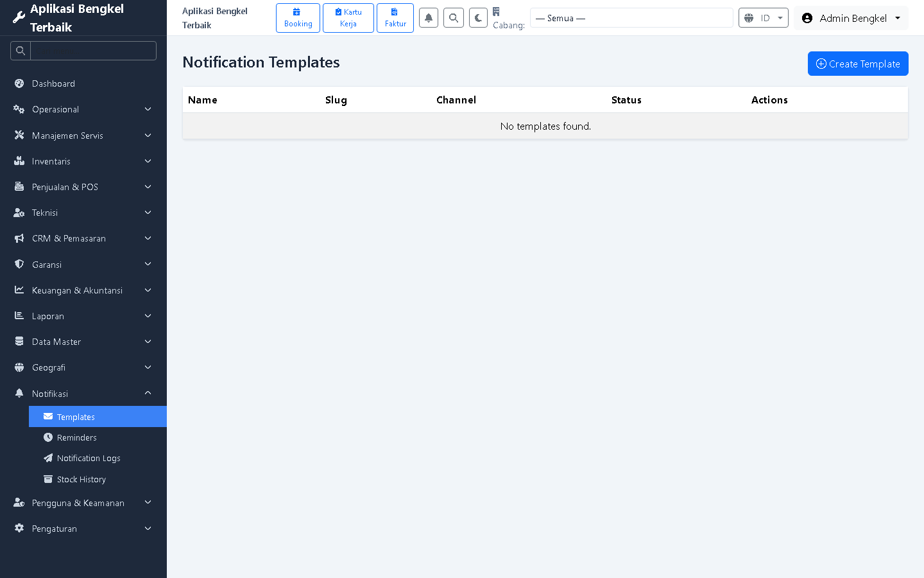Click the Aplikasi Bengkel Terbaik top bar link
The height and width of the screenshot is (578, 924).
click(215, 18)
